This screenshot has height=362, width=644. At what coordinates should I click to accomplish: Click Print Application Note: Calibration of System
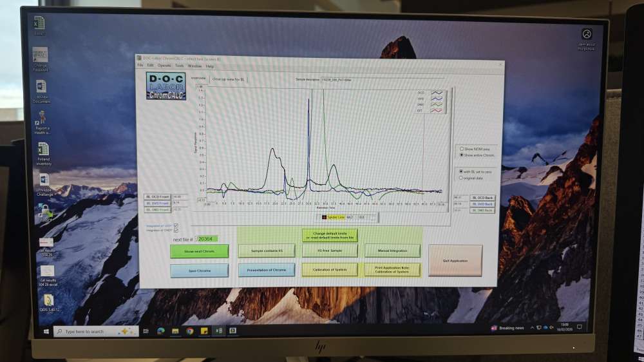click(392, 269)
